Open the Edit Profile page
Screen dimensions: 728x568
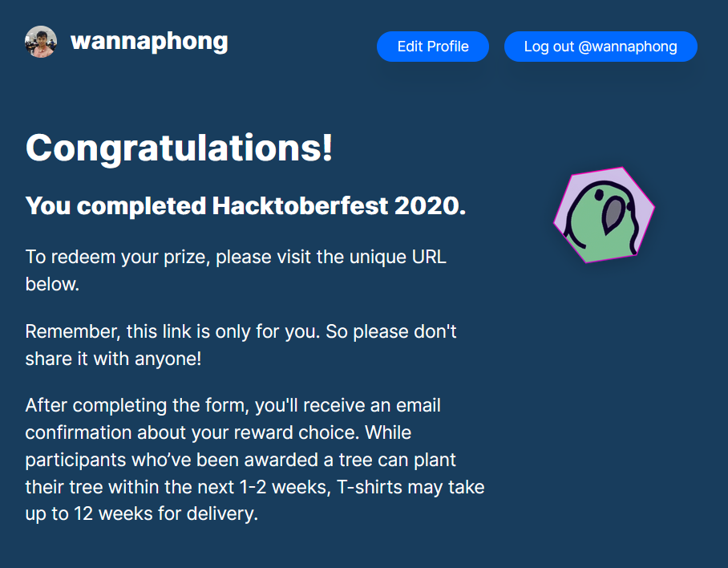(433, 47)
